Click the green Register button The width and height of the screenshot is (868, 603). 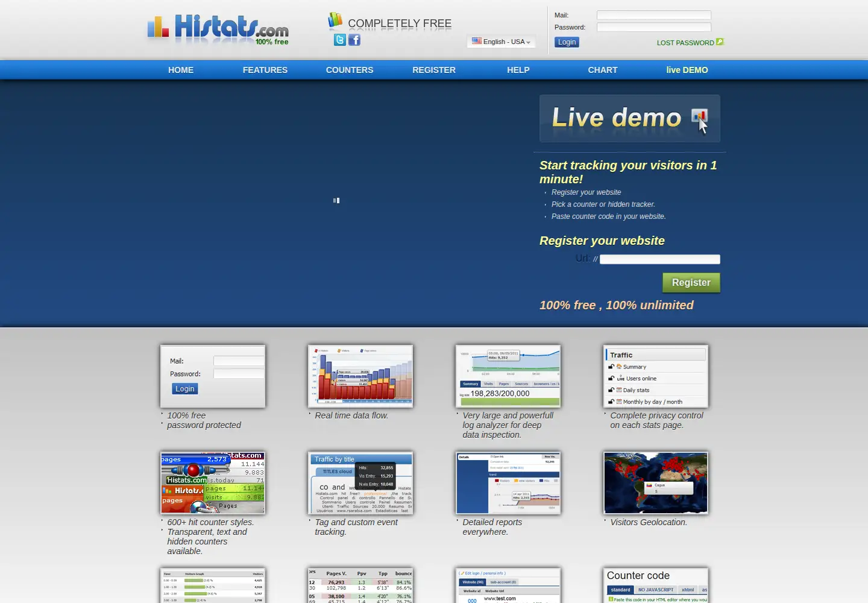pyautogui.click(x=691, y=282)
